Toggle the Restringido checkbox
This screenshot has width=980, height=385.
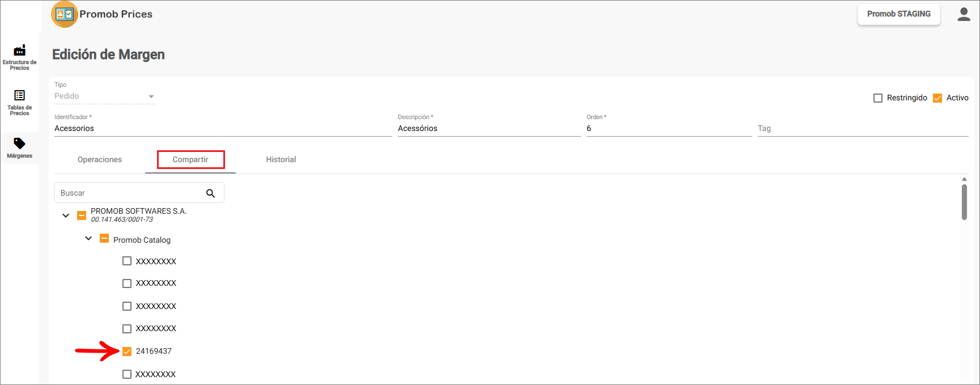(x=878, y=98)
